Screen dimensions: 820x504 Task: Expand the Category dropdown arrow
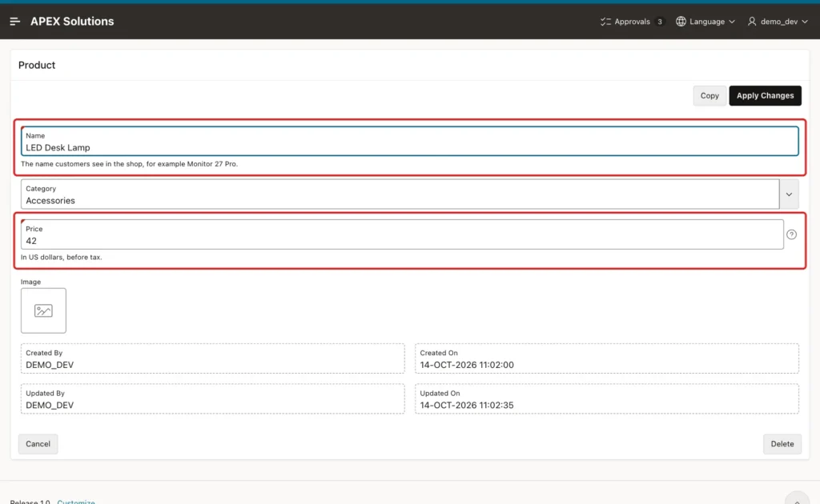(x=789, y=194)
